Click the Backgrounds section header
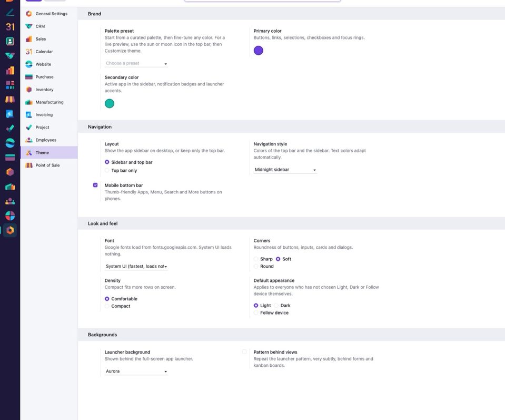This screenshot has width=505, height=420. (291, 335)
